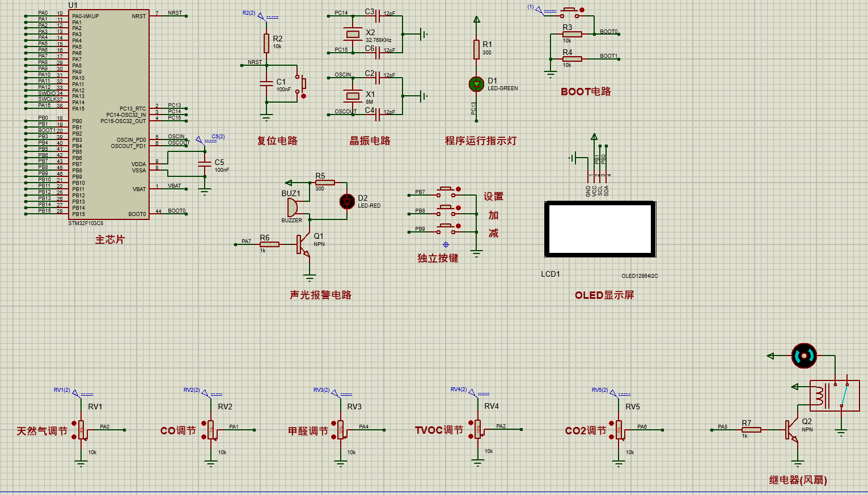868x495 pixels.
Task: Select the CO2调节 label
Action: pyautogui.click(x=586, y=431)
